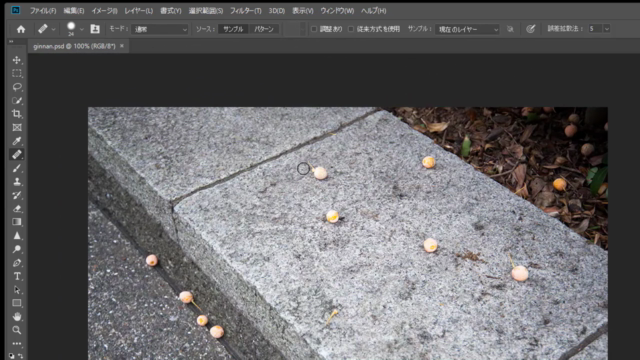The width and height of the screenshot is (640, 360).
Task: Select the Clone Stamp tool
Action: pos(17,182)
